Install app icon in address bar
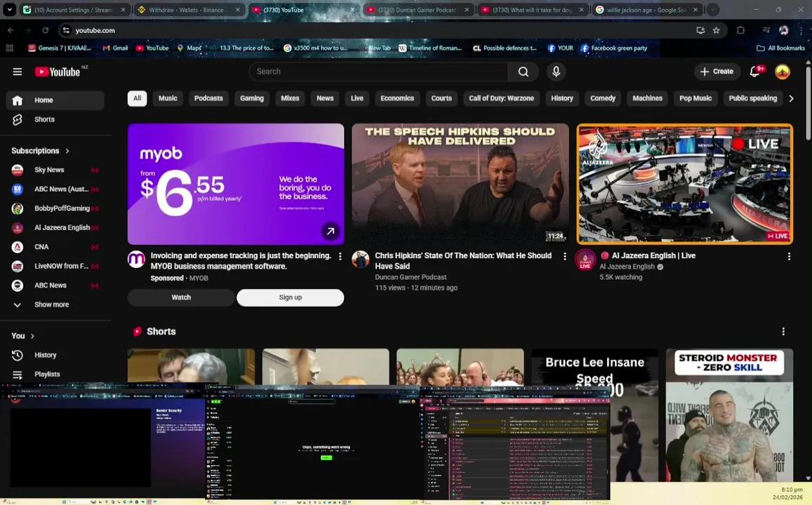812x505 pixels. (x=700, y=31)
